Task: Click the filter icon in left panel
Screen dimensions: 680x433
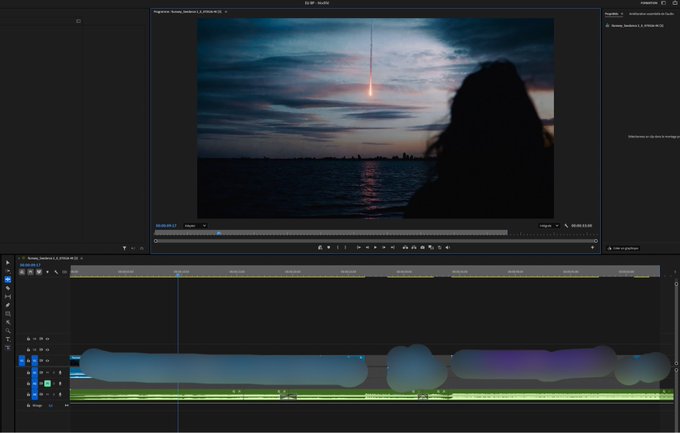Action: coord(124,248)
